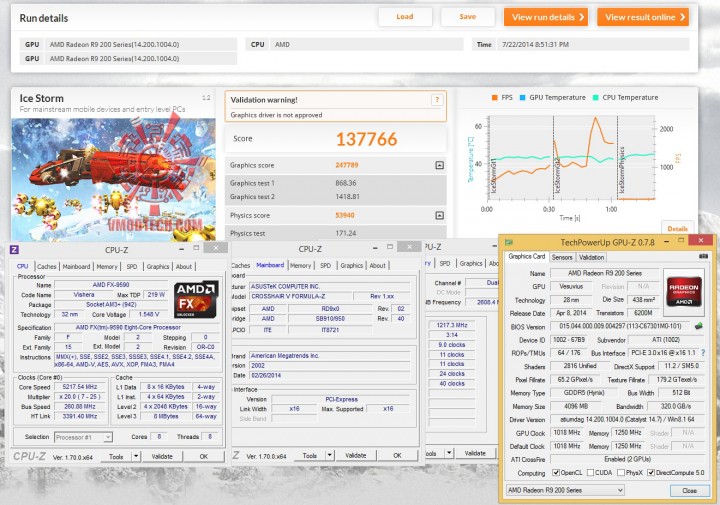Click the Core Speed 5217.54 MHz value
Image resolution: width=720 pixels, height=505 pixels.
[80, 387]
